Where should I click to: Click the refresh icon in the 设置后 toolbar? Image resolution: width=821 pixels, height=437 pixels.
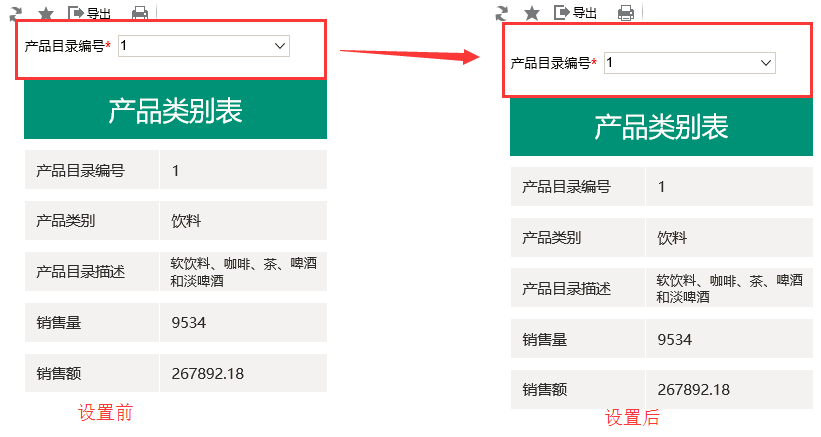502,13
